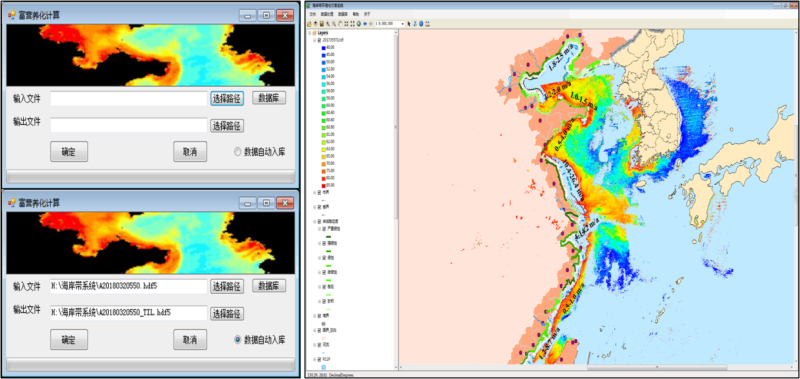Open the 数据库 menu in menu bar
Screen dimensions: 800x379
point(342,14)
